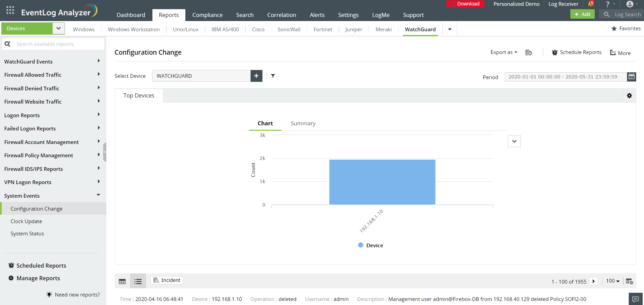644x305 pixels.
Task: Open the Top Devices gear settings
Action: click(x=629, y=96)
